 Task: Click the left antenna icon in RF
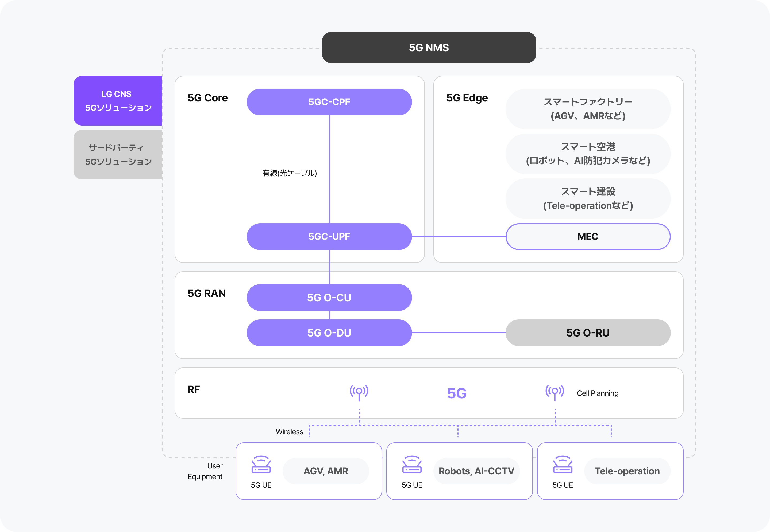(x=359, y=392)
